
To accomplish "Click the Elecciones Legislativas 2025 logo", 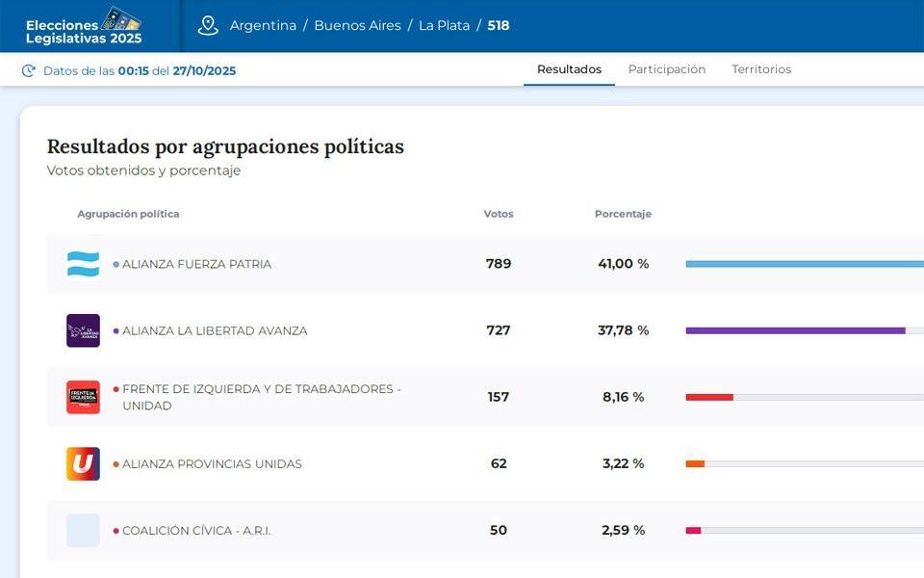I will [x=84, y=26].
